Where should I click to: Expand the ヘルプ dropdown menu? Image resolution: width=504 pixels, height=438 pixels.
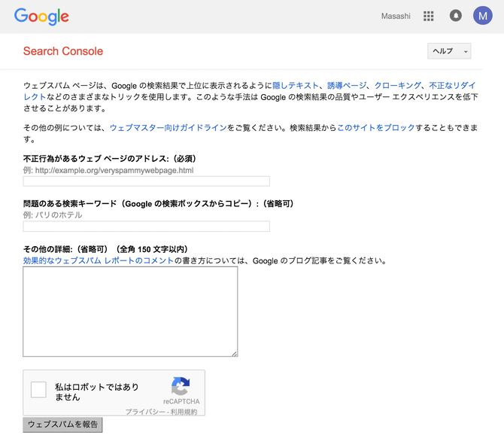point(449,51)
